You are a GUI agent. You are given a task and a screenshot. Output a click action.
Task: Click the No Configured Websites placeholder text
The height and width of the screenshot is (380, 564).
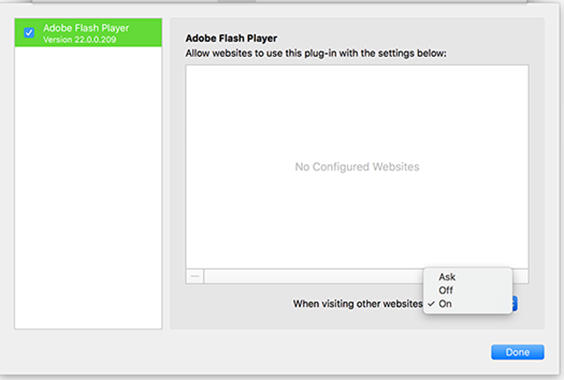click(x=357, y=167)
